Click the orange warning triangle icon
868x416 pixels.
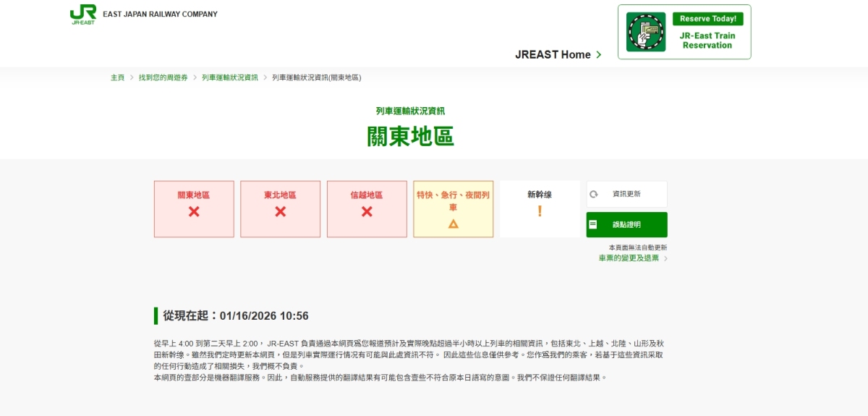pos(454,224)
